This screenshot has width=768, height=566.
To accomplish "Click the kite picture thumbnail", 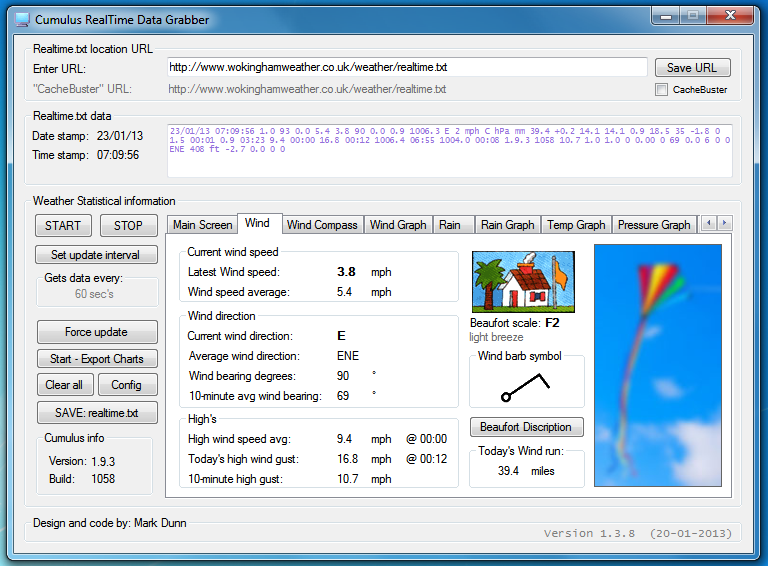I will 657,365.
